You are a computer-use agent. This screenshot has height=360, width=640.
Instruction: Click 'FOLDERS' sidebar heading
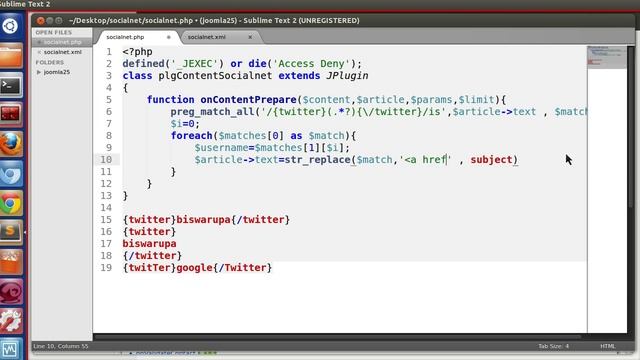pyautogui.click(x=49, y=62)
